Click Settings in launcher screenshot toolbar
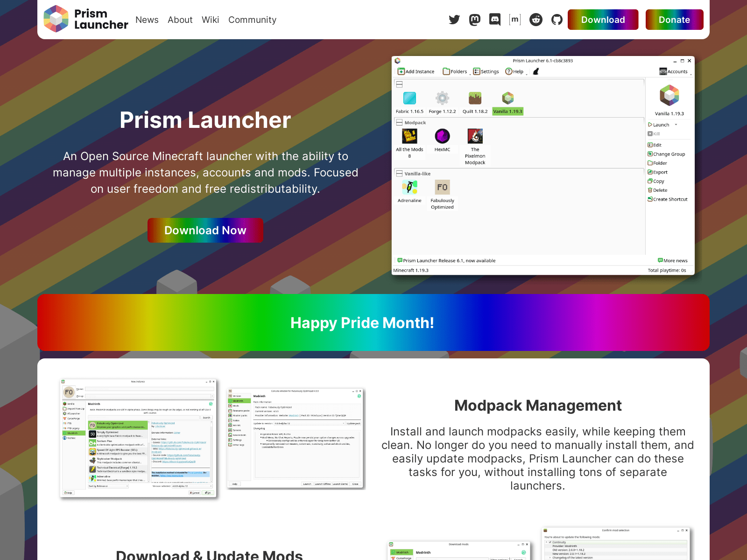This screenshot has height=560, width=747. [486, 71]
